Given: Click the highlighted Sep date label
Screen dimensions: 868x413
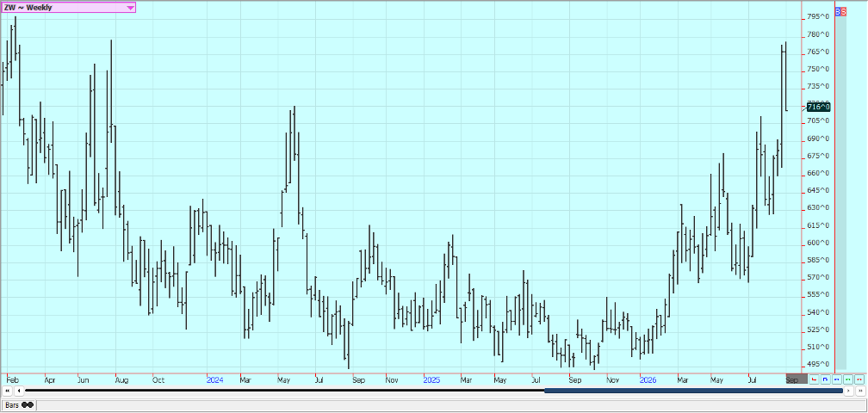Looking at the screenshot, I should point(797,379).
